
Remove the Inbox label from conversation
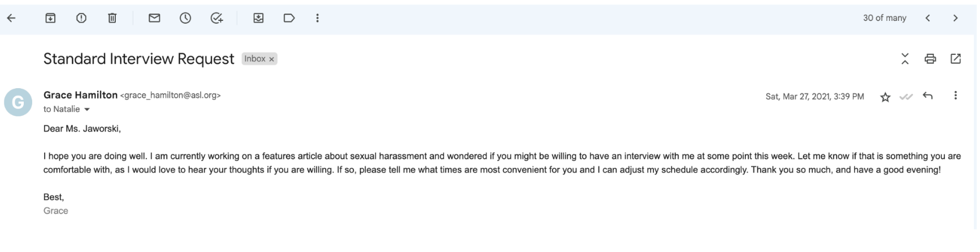click(272, 59)
